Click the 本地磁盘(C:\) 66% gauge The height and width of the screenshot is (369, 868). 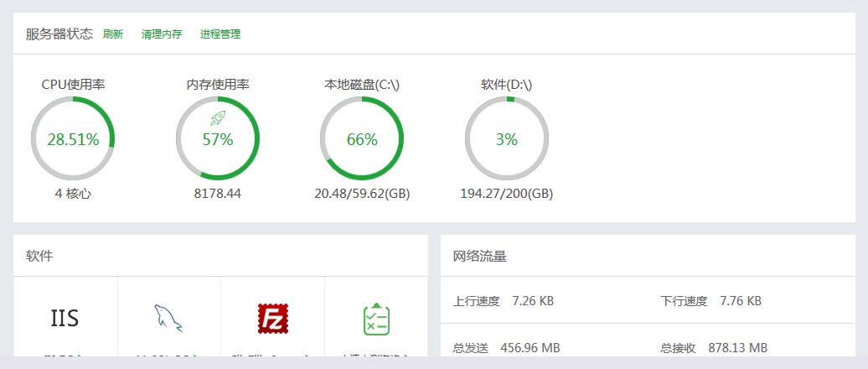(362, 138)
